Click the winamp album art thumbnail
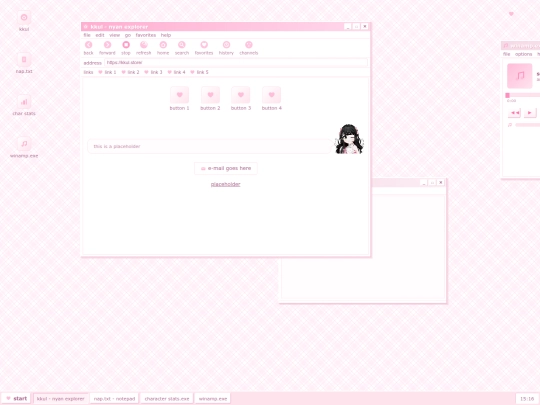The height and width of the screenshot is (405, 540). (520, 76)
